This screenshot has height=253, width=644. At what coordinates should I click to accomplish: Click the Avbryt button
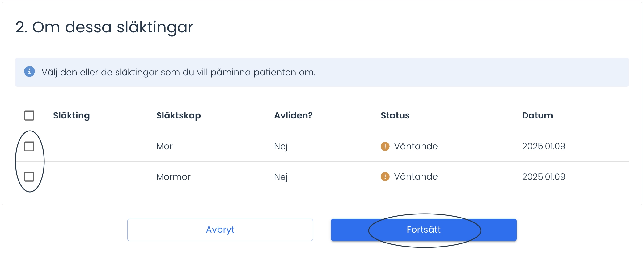click(x=220, y=230)
